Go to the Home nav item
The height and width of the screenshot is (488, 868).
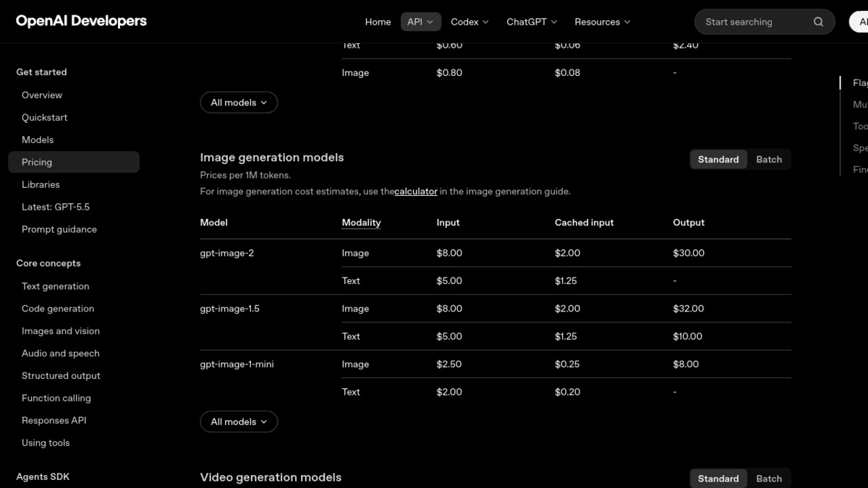click(378, 22)
